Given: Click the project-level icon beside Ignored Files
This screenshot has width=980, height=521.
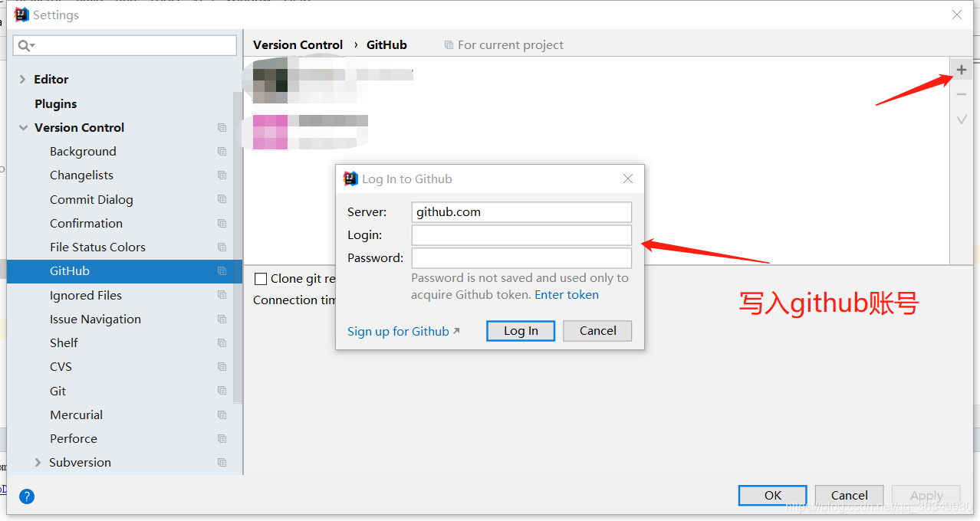Looking at the screenshot, I should point(222,295).
